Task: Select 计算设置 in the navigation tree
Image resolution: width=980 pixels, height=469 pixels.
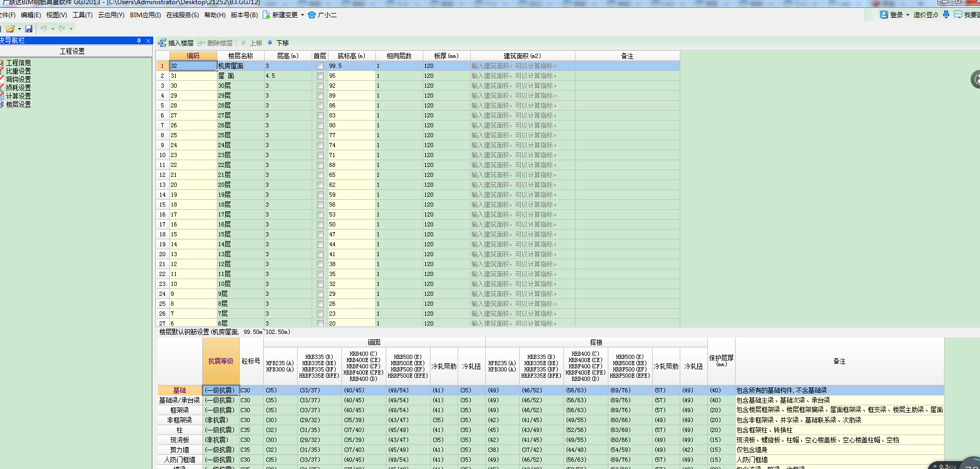Action: click(18, 96)
